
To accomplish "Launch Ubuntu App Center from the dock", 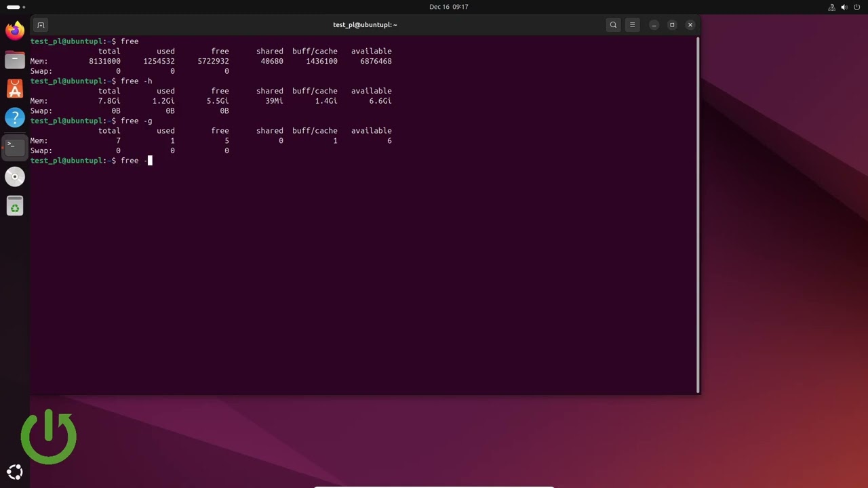I will pos(14,89).
